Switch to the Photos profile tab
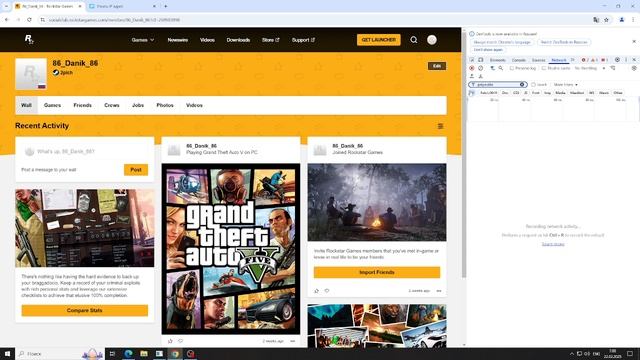Screen dimensions: 640x360 (165, 105)
